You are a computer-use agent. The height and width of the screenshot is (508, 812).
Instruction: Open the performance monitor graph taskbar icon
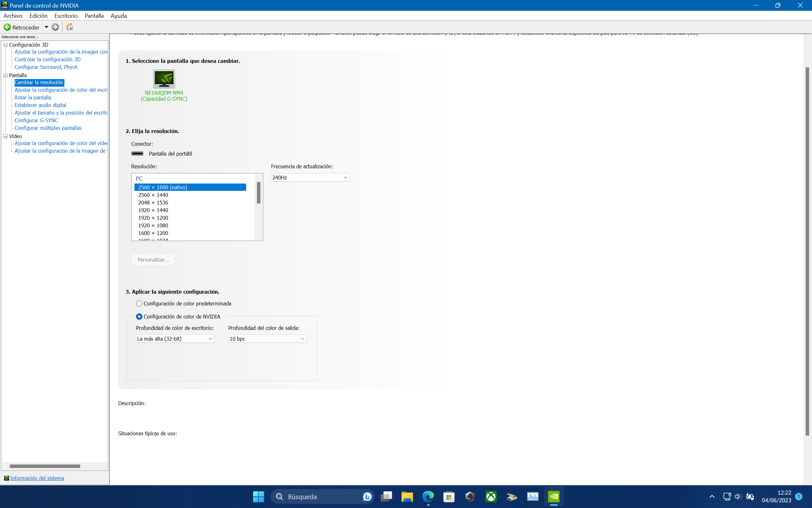[533, 497]
